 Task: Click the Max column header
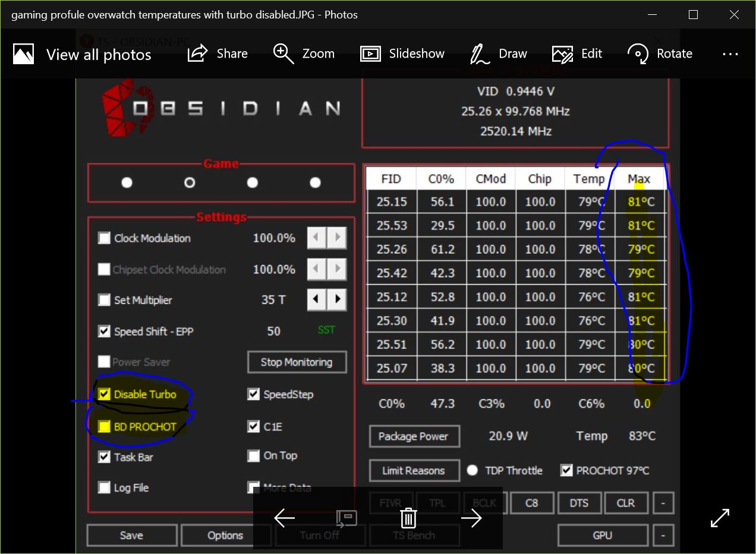639,179
